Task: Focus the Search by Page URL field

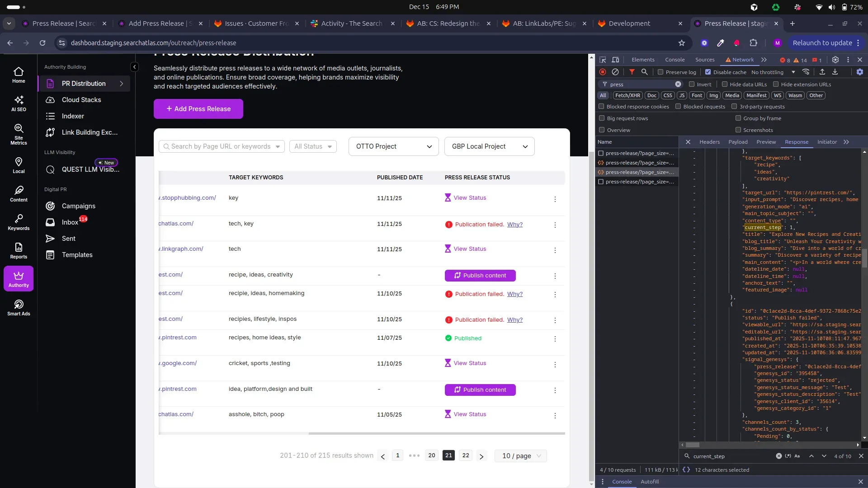Action: (222, 146)
